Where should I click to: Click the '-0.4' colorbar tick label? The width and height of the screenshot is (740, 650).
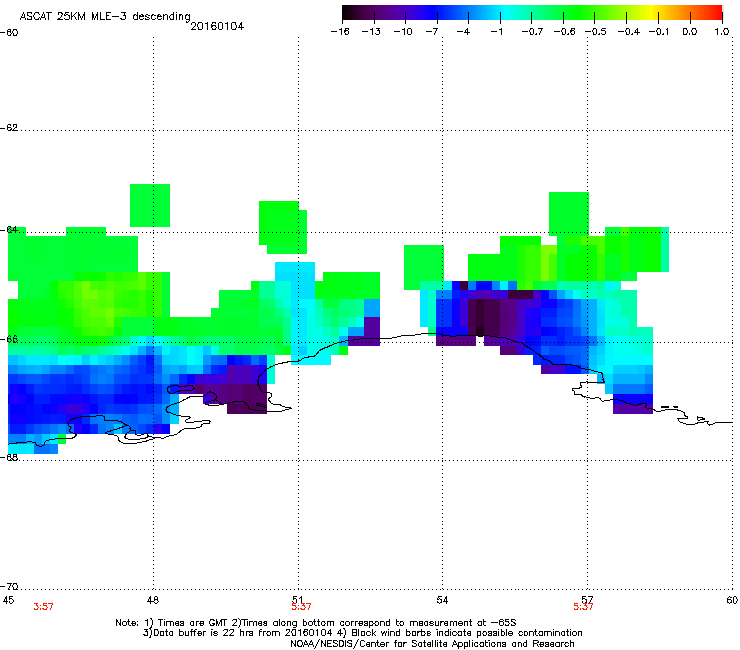tap(629, 32)
